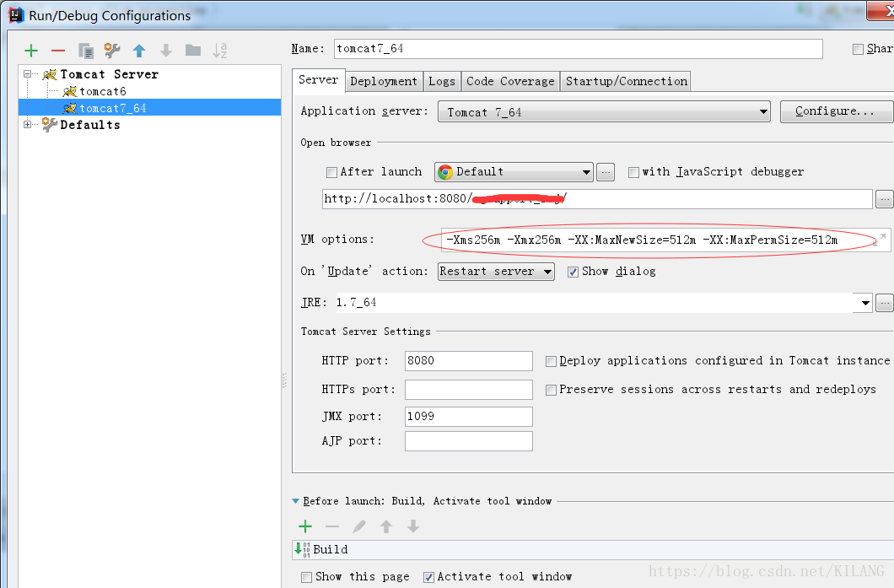Enable Deploy applications configured in Tomcat instance

(551, 361)
